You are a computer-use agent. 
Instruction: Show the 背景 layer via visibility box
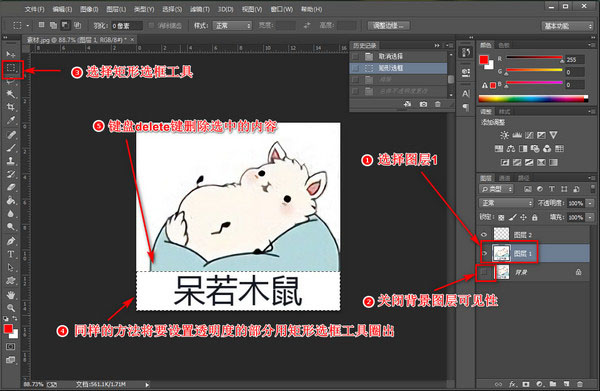484,272
